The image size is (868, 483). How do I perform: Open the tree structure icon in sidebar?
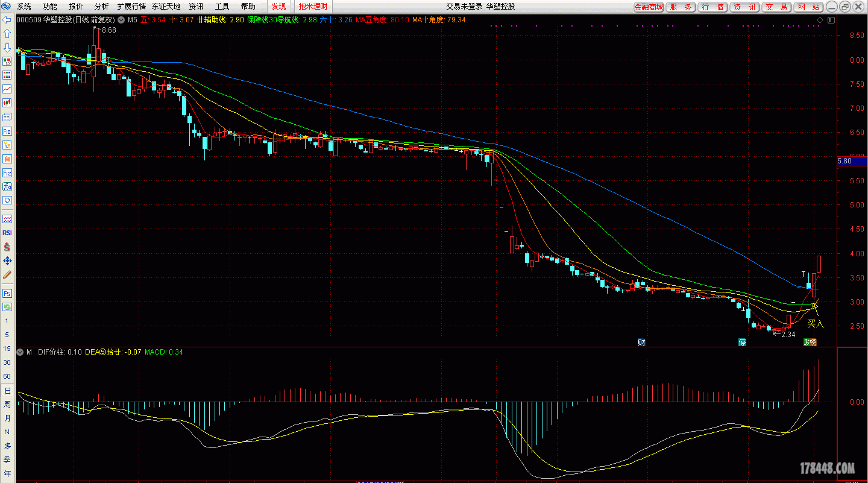(x=7, y=145)
